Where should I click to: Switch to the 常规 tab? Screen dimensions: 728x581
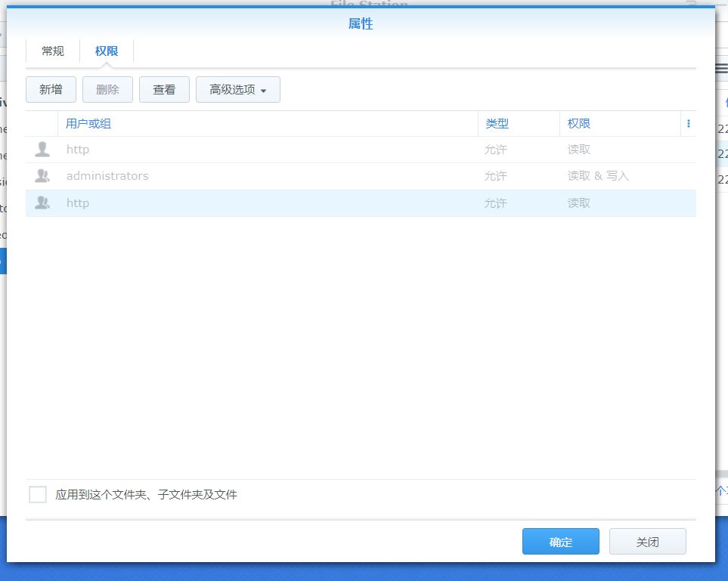tap(51, 51)
